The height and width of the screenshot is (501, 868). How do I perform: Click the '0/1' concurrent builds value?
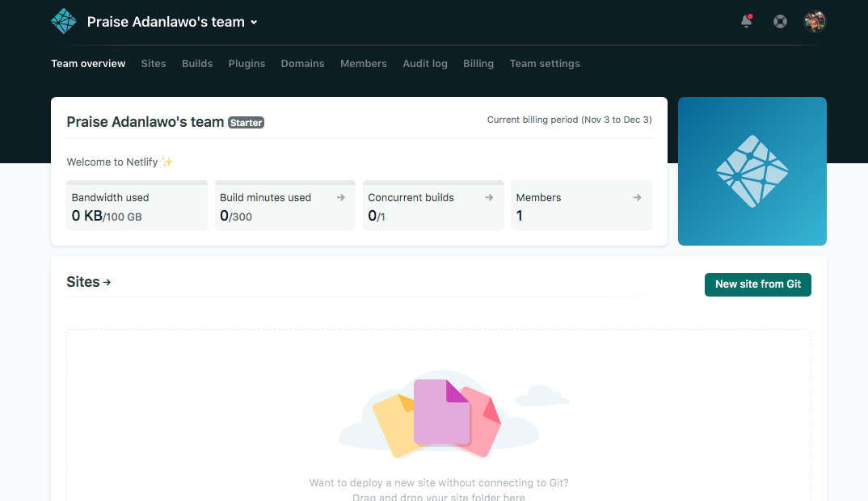point(377,216)
